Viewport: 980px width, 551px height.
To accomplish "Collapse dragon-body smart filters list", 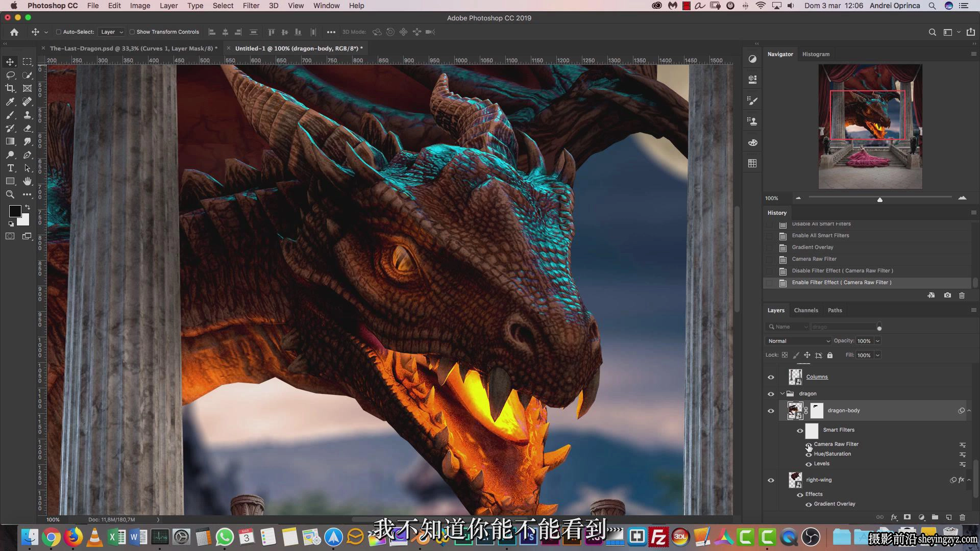I will 969,411.
